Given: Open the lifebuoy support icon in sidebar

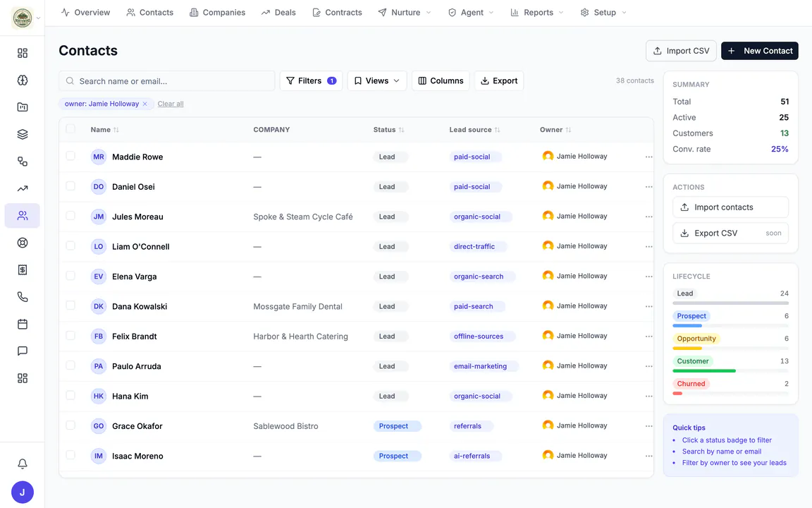Looking at the screenshot, I should (23, 243).
